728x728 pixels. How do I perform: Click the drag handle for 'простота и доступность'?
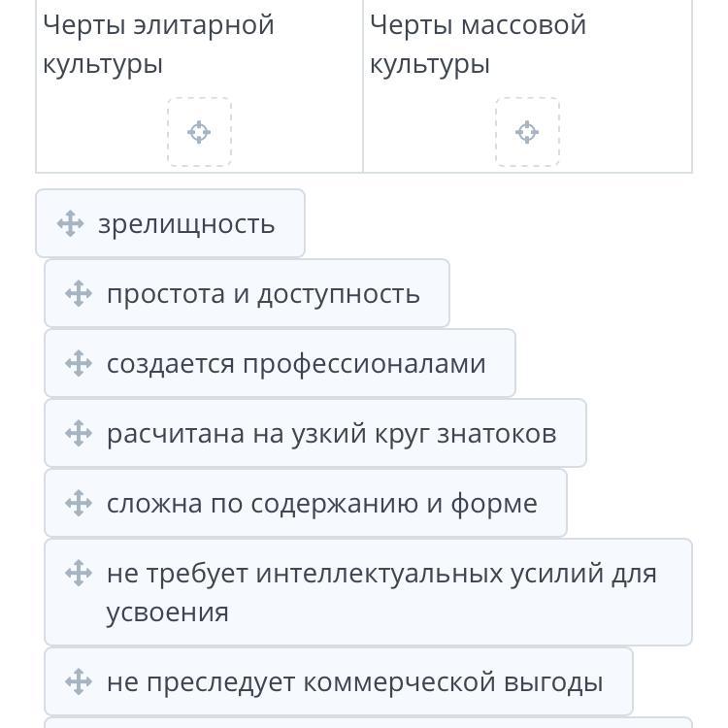pyautogui.click(x=79, y=294)
